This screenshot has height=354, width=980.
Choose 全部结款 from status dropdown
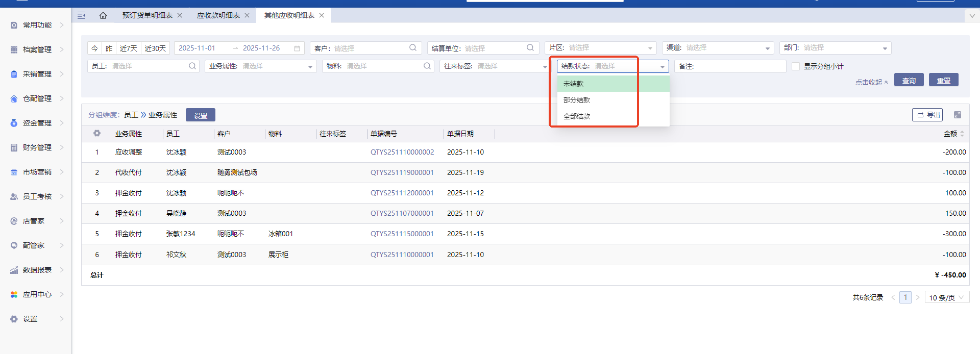click(577, 116)
